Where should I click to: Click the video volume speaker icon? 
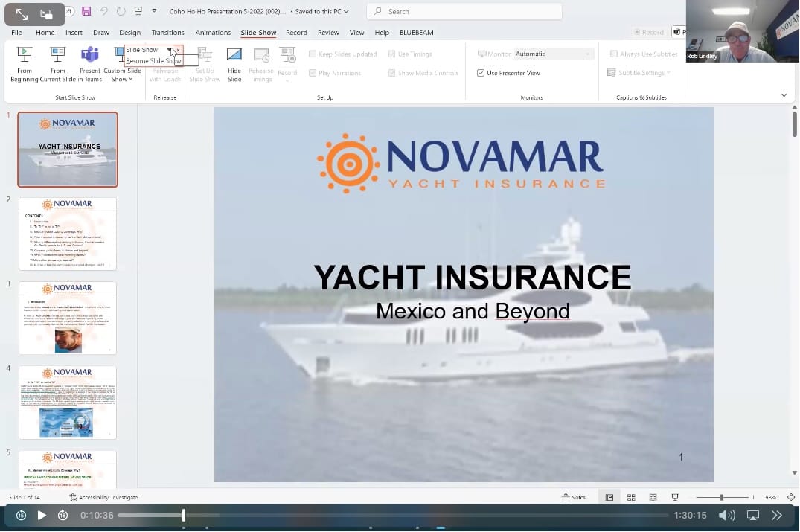click(x=726, y=515)
